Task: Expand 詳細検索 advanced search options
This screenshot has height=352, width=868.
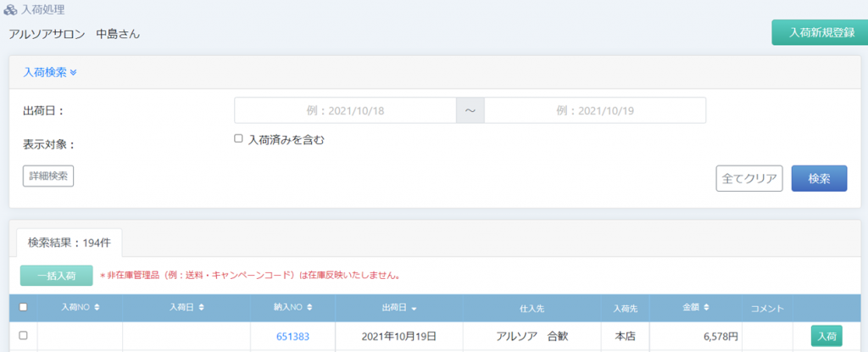Action: coord(48,176)
